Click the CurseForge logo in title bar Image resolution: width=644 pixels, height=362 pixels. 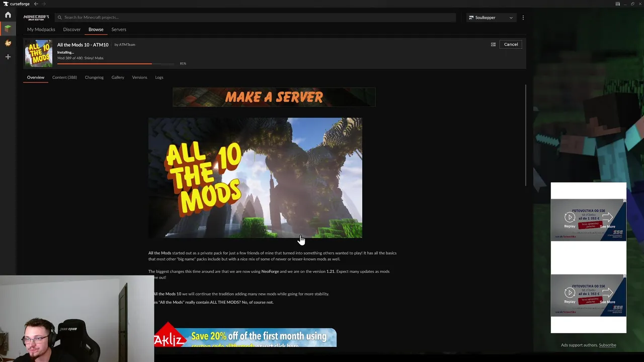pyautogui.click(x=17, y=4)
